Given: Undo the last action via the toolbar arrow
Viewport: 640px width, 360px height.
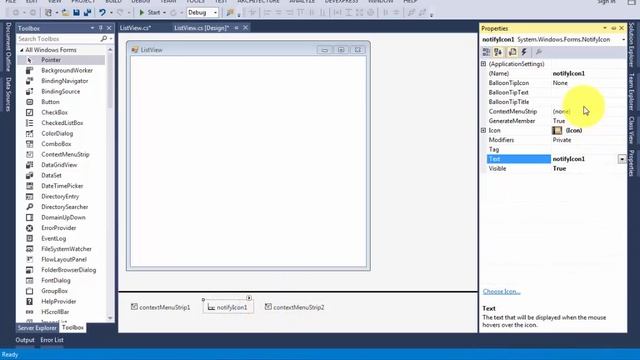Looking at the screenshot, I should pos(102,13).
